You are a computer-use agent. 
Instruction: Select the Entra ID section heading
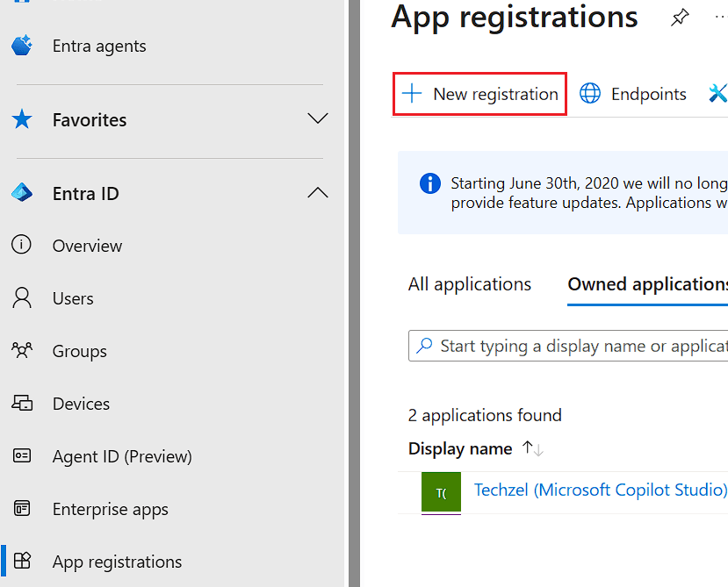click(85, 194)
